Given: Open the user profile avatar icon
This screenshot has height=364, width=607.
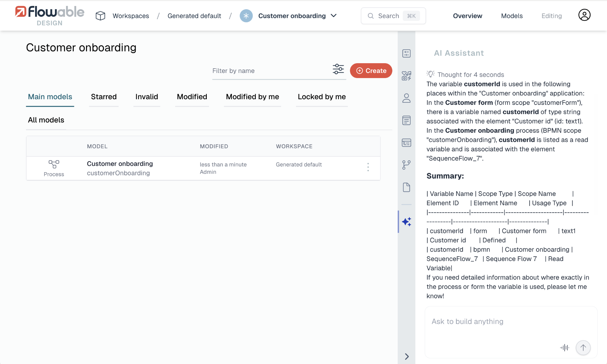Looking at the screenshot, I should click(x=584, y=15).
